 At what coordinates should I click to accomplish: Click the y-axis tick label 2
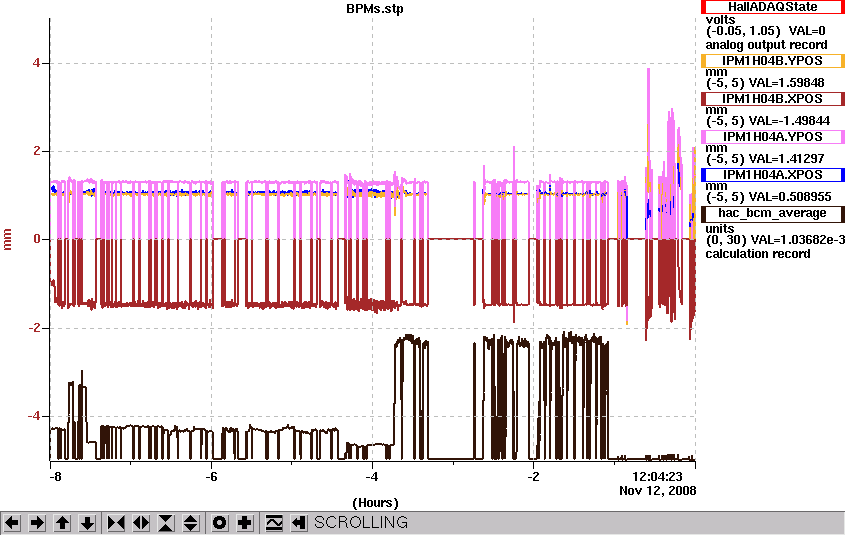37,151
